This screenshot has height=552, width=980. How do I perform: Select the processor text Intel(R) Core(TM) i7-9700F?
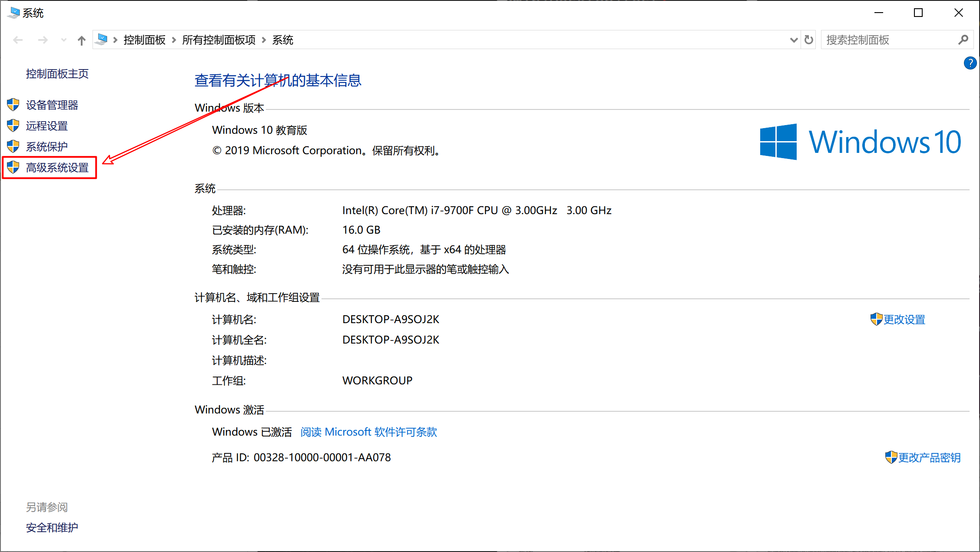pyautogui.click(x=408, y=211)
